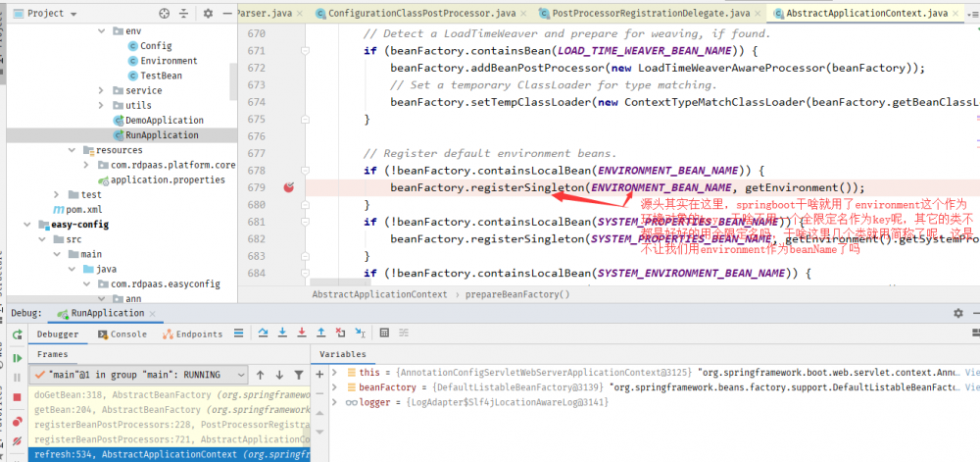Close the ConfigurationClassPostProcessor.java tab
Screen dimensions: 980x462
coord(525,13)
